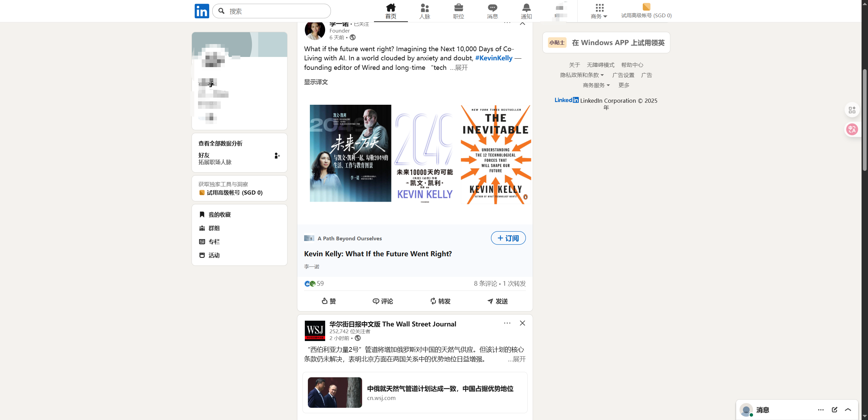Open the LinkedIn logo home icon

[202, 11]
